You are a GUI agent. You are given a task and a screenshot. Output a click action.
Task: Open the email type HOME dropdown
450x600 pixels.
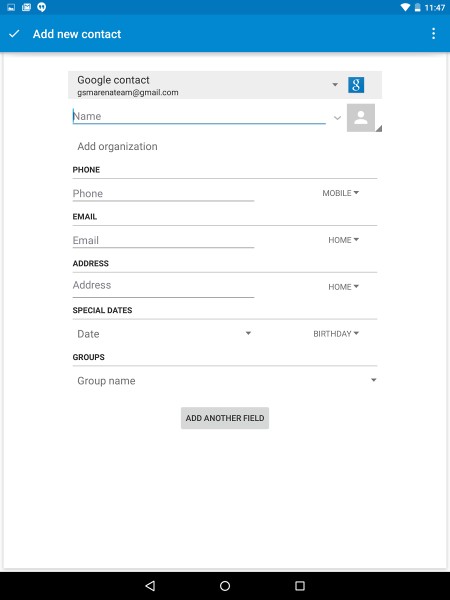pyautogui.click(x=343, y=240)
